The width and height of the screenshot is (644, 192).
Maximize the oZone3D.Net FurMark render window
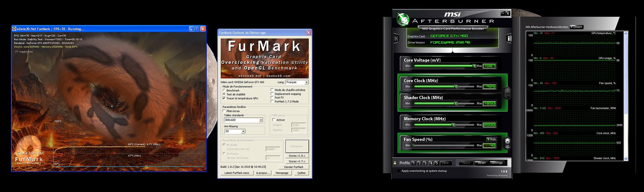click(x=197, y=29)
